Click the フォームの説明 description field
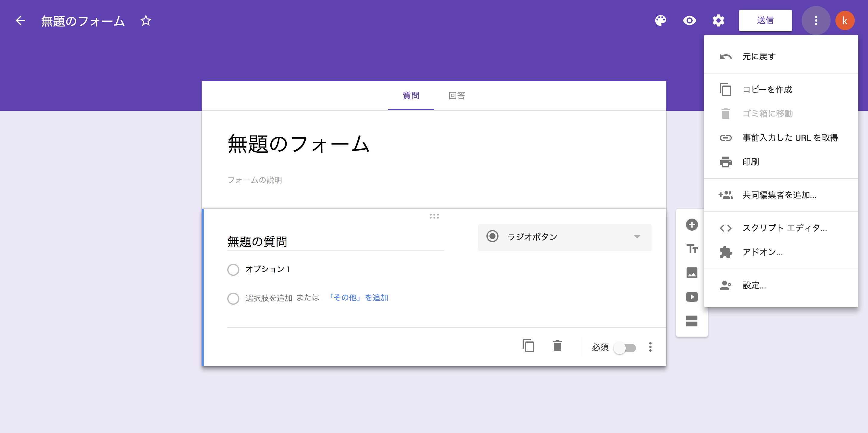 click(255, 180)
